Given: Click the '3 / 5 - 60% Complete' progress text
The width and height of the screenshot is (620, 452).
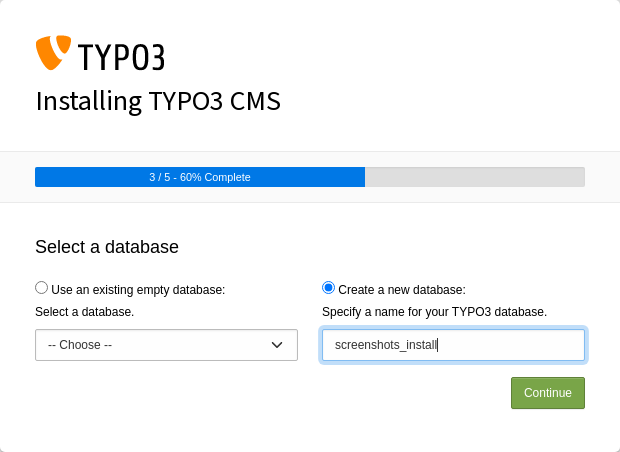Looking at the screenshot, I should tap(200, 177).
